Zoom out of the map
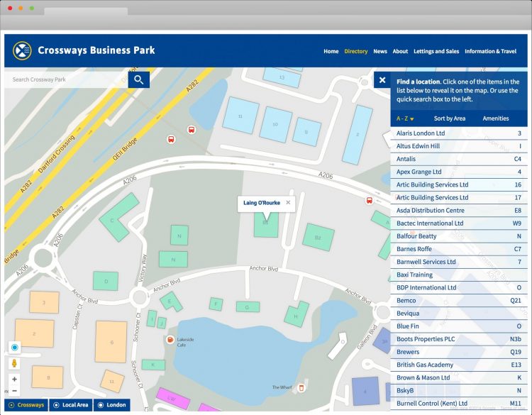Screen dimensions: 532x415 [14, 391]
